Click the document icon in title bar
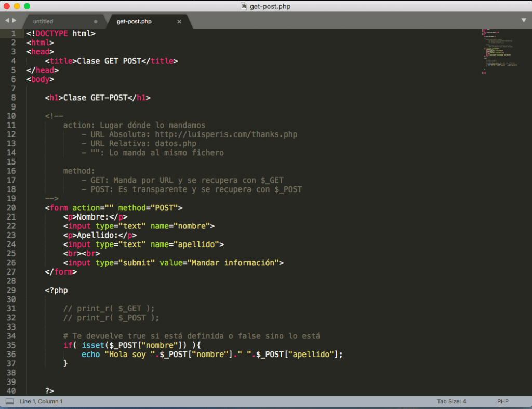Screen dimensions: 532x409 pyautogui.click(x=244, y=6)
